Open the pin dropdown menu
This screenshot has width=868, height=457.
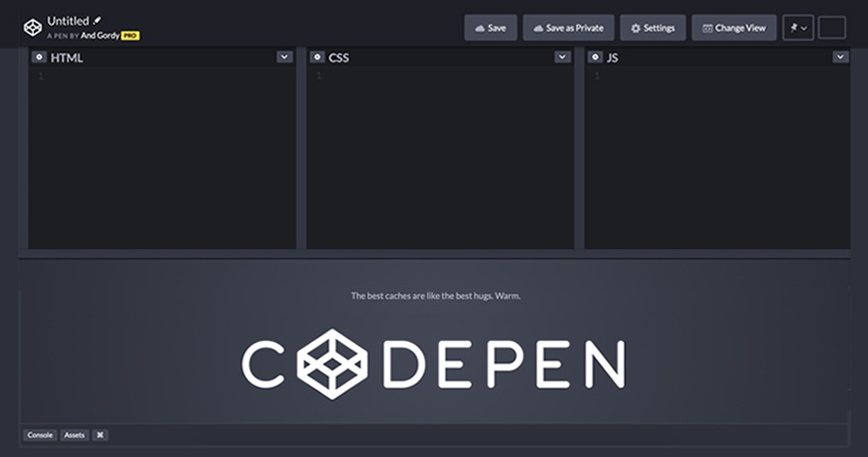tap(798, 27)
